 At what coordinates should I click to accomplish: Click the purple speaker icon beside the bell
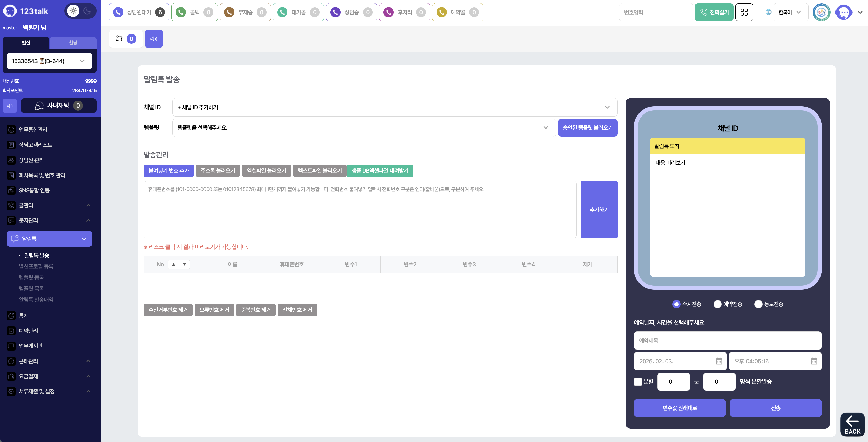point(154,39)
